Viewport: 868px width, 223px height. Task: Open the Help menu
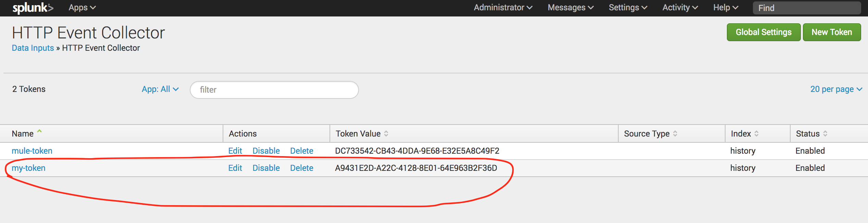(x=725, y=8)
